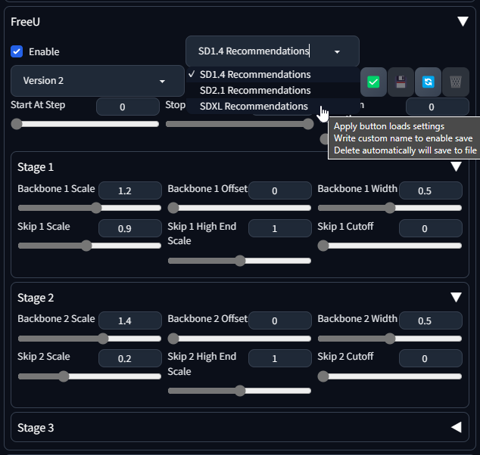The height and width of the screenshot is (455, 480).
Task: Click the preset name combo box arrow
Action: [x=337, y=52]
